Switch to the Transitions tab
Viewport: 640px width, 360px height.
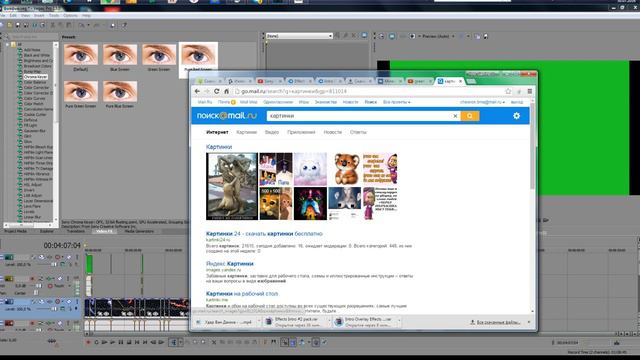(x=76, y=231)
